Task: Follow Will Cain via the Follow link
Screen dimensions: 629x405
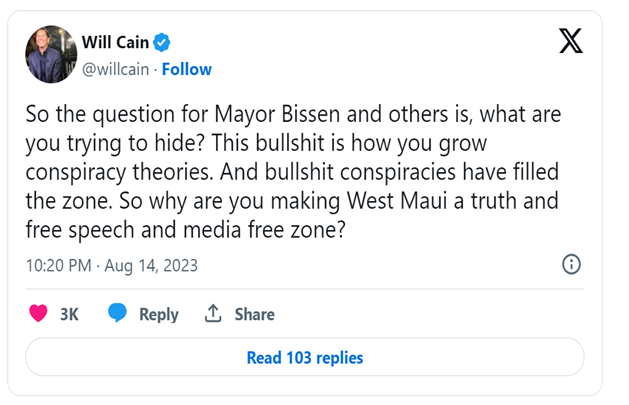Action: click(187, 69)
